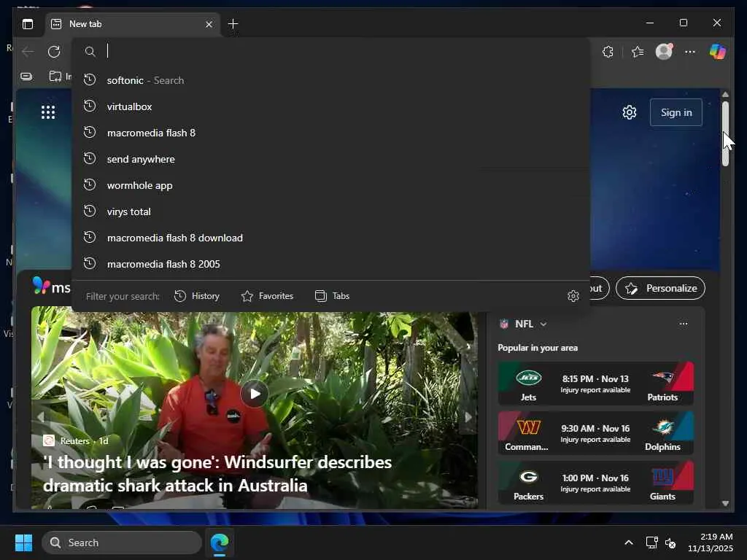Open page settings gear icon
This screenshot has width=747, height=560.
630,112
